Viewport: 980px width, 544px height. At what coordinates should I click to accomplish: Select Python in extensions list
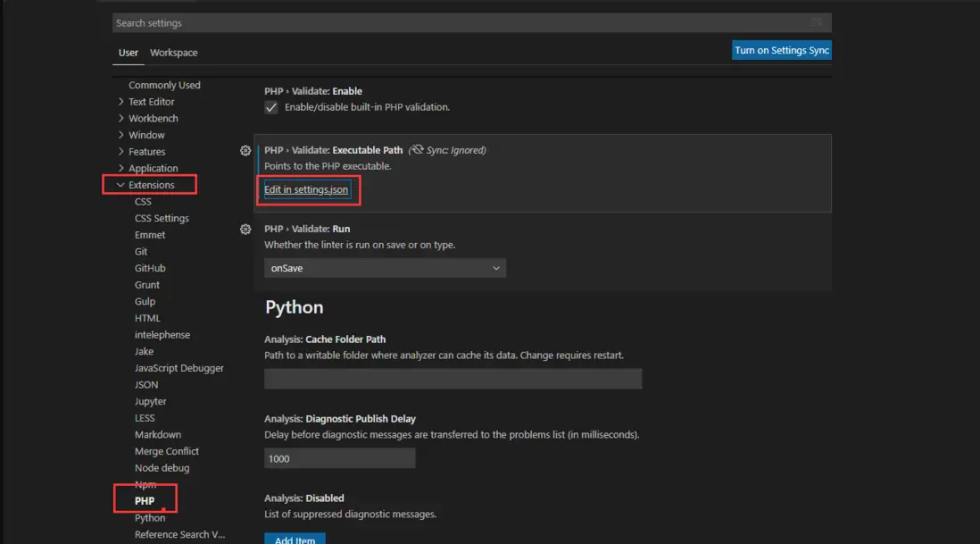tap(150, 518)
